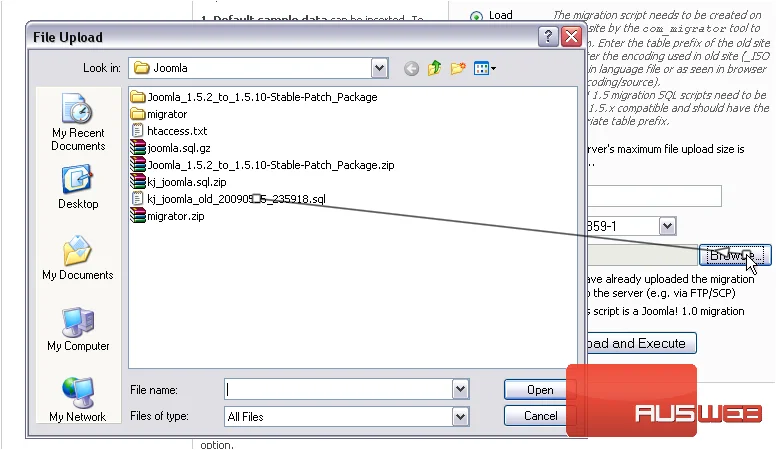776x450 pixels.
Task: Click the Cancel button
Action: click(539, 415)
